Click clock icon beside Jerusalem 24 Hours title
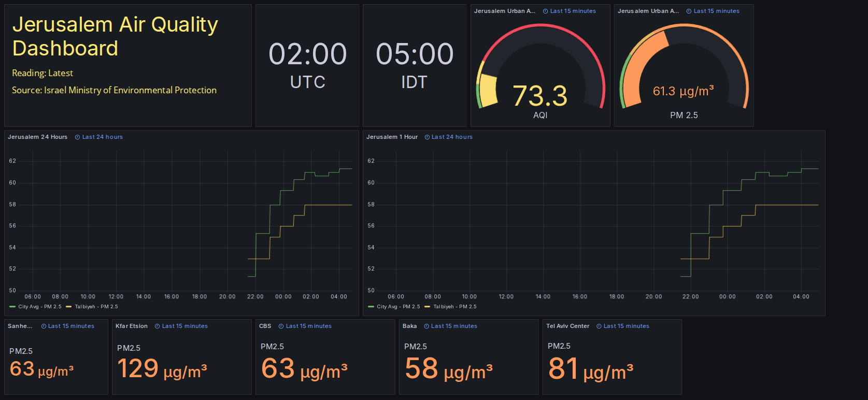This screenshot has height=400, width=868. click(77, 137)
